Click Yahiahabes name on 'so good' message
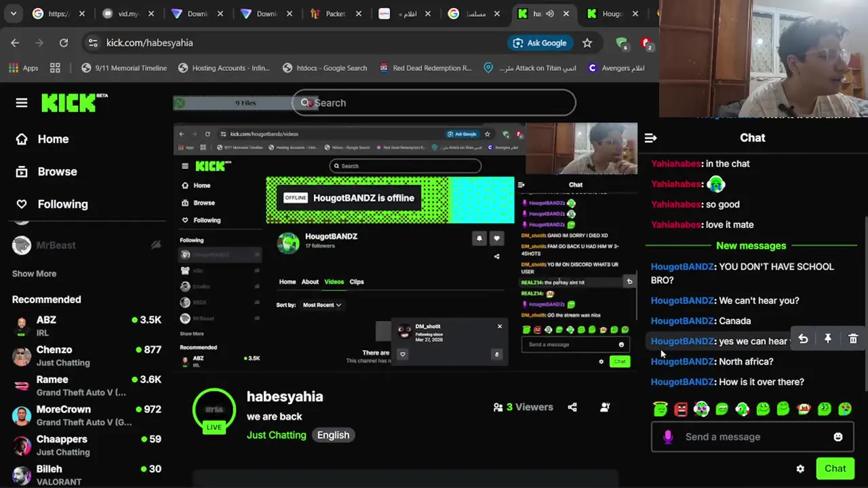The image size is (868, 488). pyautogui.click(x=676, y=205)
